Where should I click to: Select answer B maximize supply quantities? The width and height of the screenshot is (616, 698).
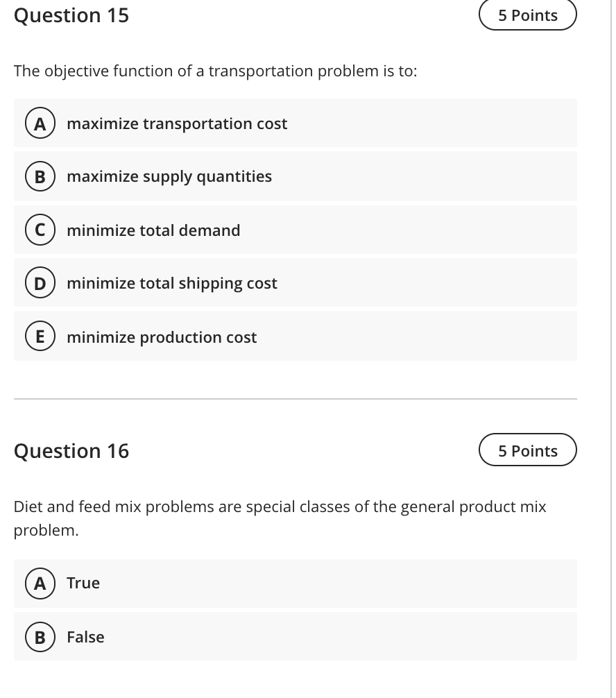(169, 176)
